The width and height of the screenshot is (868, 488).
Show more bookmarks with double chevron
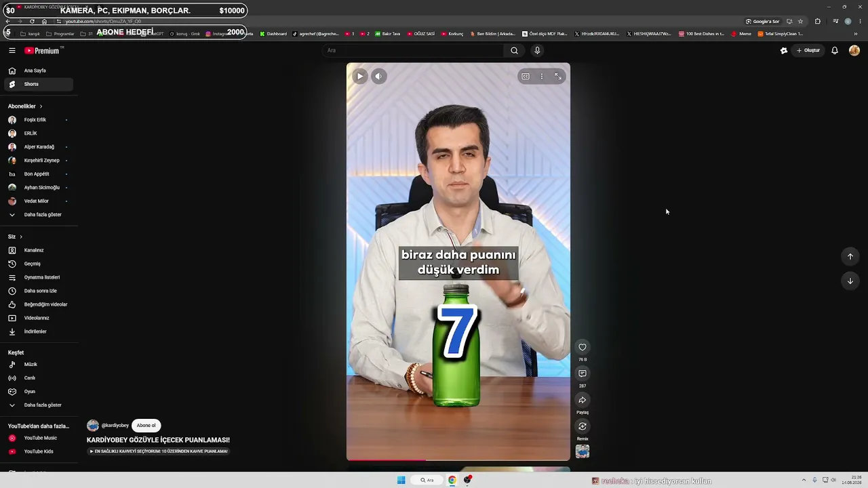(856, 34)
